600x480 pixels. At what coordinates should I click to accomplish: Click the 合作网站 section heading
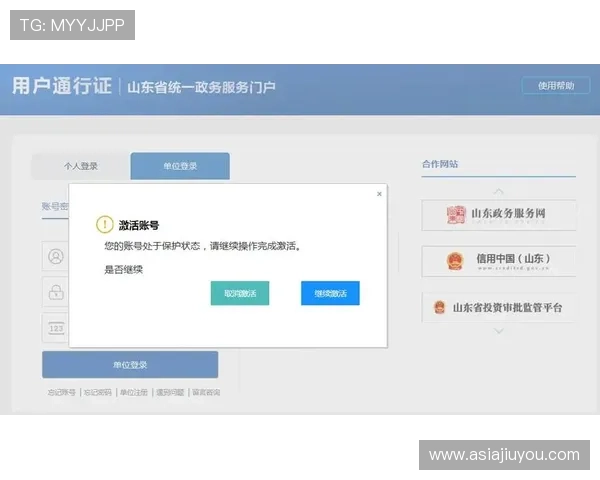(x=440, y=164)
